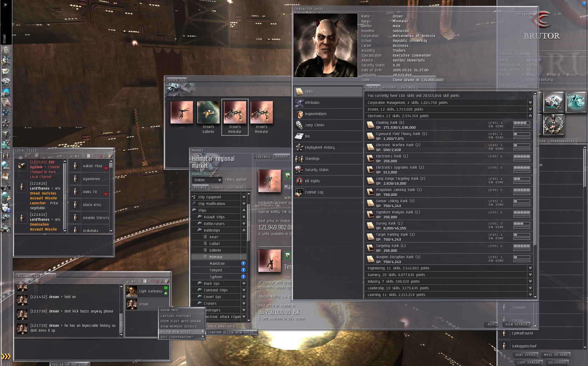Screen dimensions: 588x366
Task: Open the jukebox headphones sidebar icon
Action: (6, 186)
